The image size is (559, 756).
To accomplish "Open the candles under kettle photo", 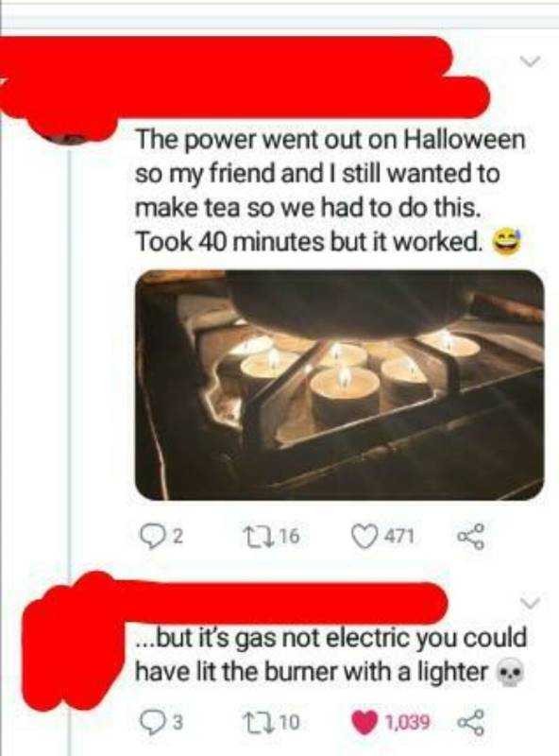I will (x=340, y=385).
